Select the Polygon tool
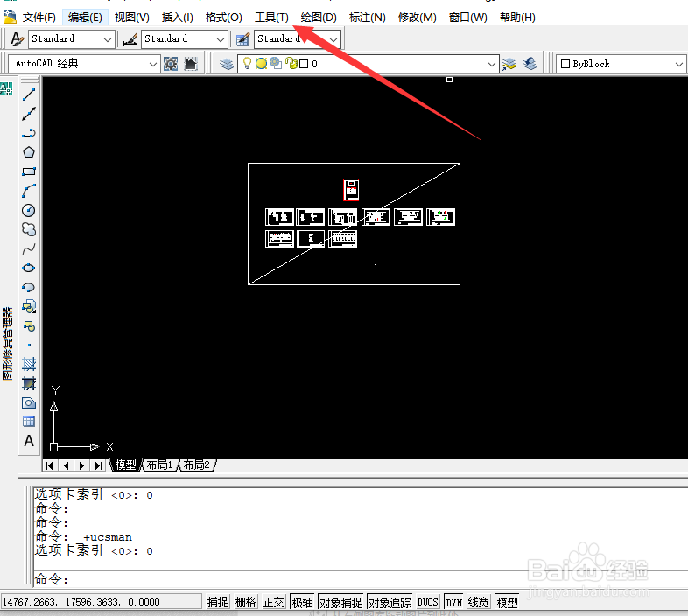 point(29,152)
